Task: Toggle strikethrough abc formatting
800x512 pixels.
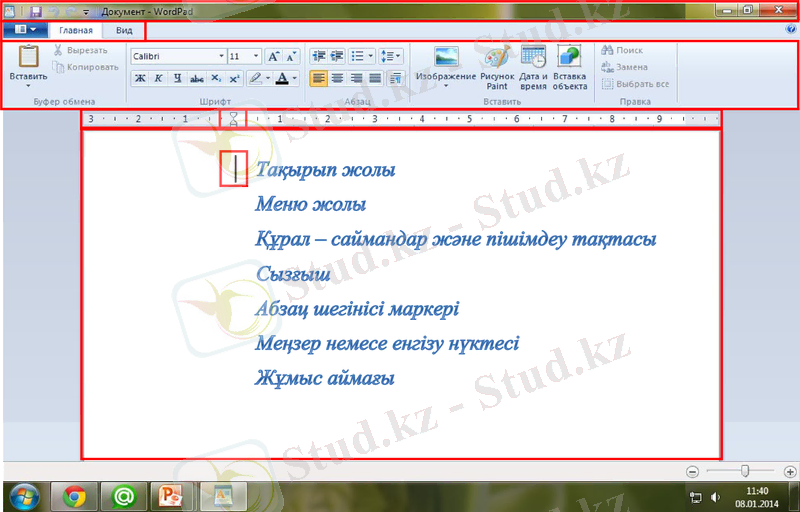Action: click(x=196, y=78)
